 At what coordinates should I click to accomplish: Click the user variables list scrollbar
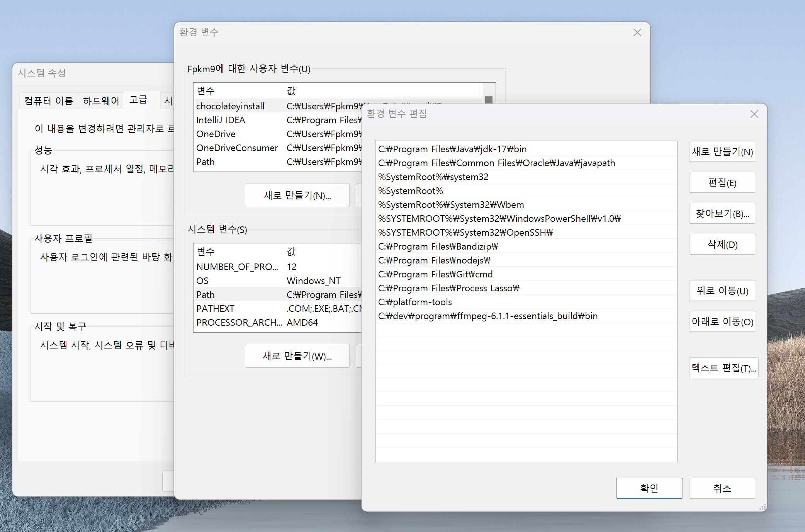point(489,99)
